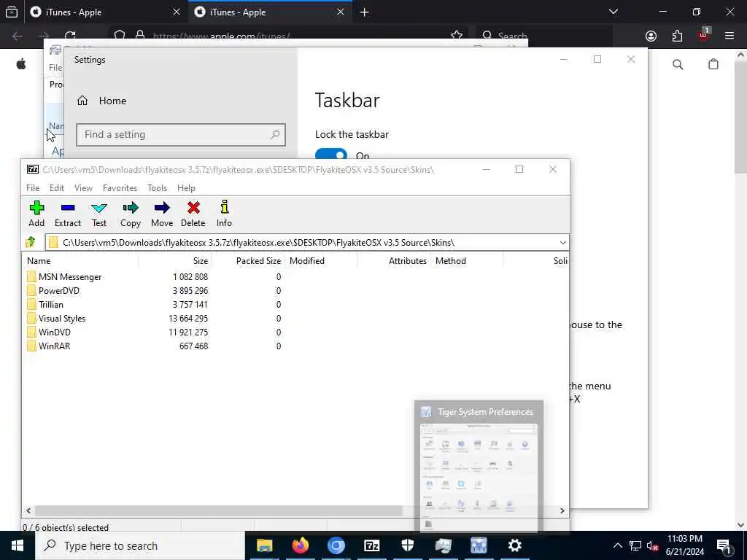Open the Favorites menu in 7-Zip

pyautogui.click(x=120, y=188)
